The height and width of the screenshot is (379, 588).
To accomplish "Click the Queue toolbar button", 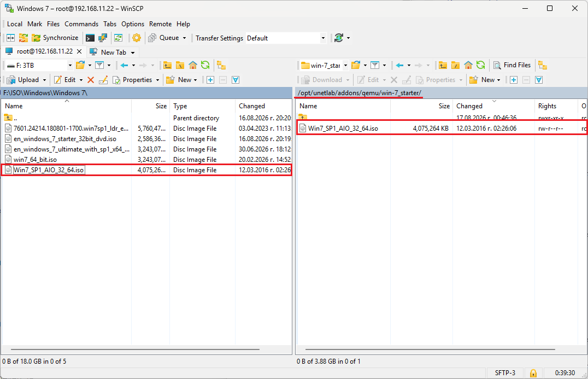I will [164, 38].
